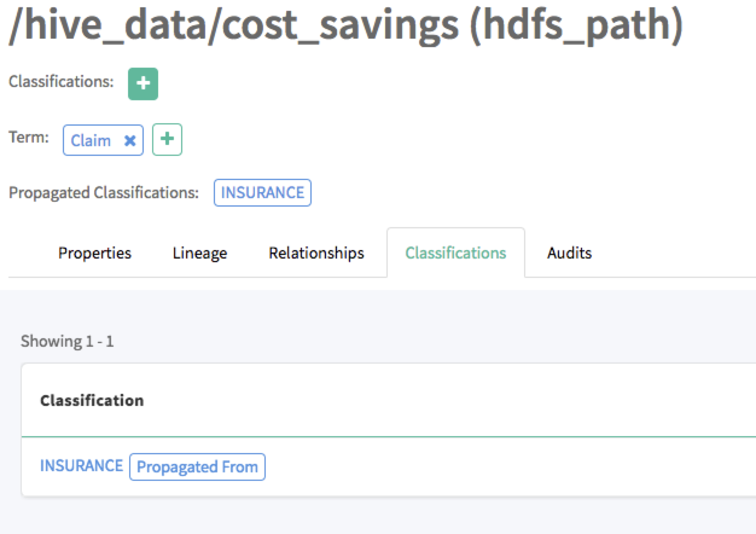Go to the Relationships tab
Screen dimensions: 756x534
[316, 253]
